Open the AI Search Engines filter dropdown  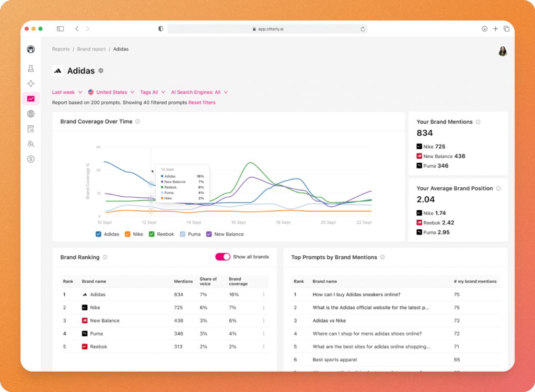[199, 92]
